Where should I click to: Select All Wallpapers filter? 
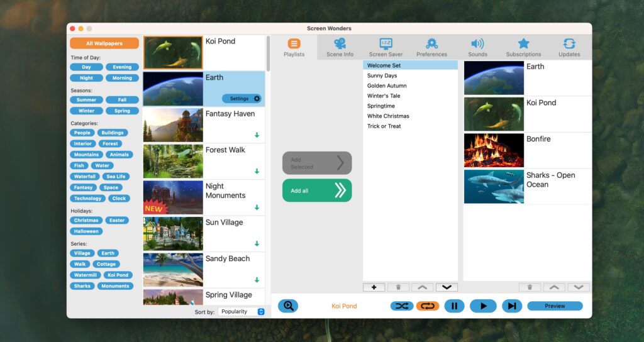(104, 43)
